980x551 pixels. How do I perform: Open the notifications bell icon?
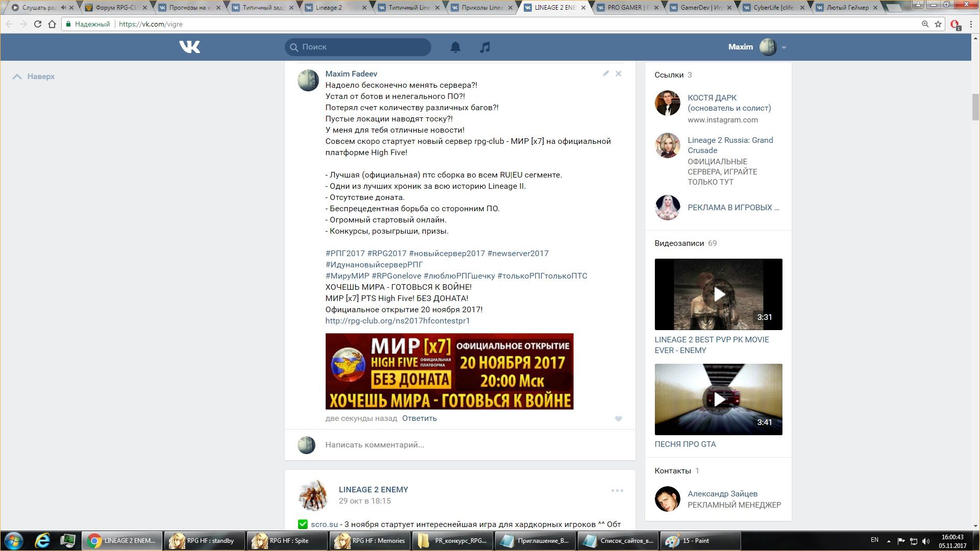pos(455,47)
